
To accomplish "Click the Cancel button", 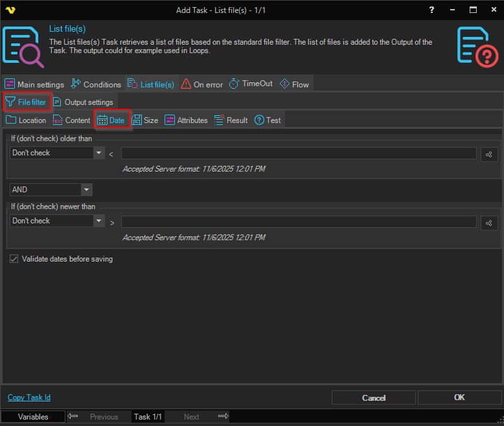I will [374, 398].
